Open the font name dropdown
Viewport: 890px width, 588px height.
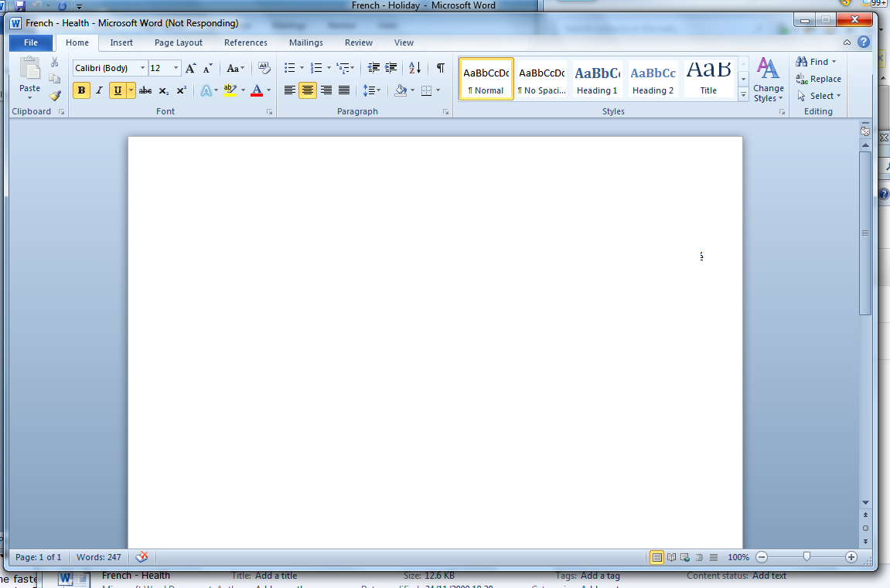tap(142, 68)
